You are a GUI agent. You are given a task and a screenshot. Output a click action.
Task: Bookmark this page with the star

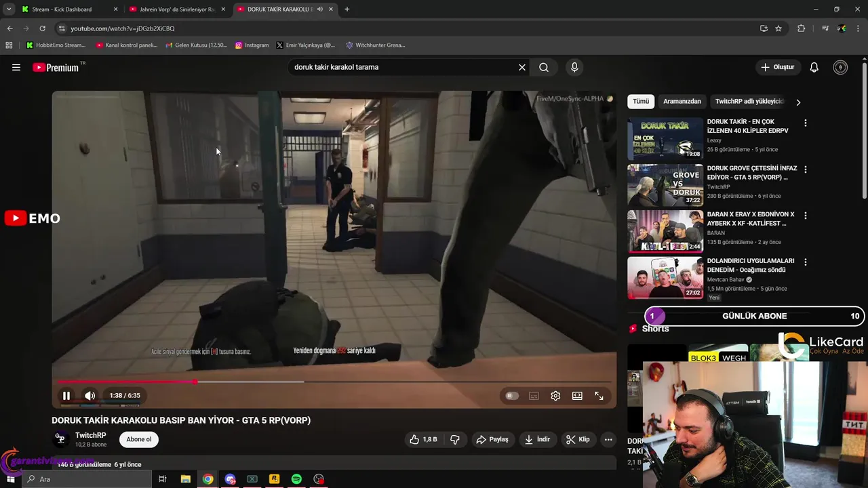click(778, 28)
